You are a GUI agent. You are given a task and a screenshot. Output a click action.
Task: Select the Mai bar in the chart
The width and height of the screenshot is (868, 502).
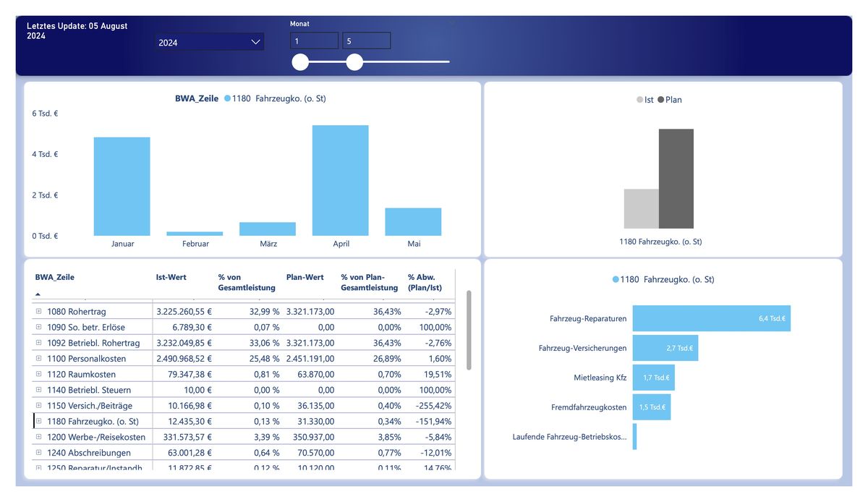413,222
